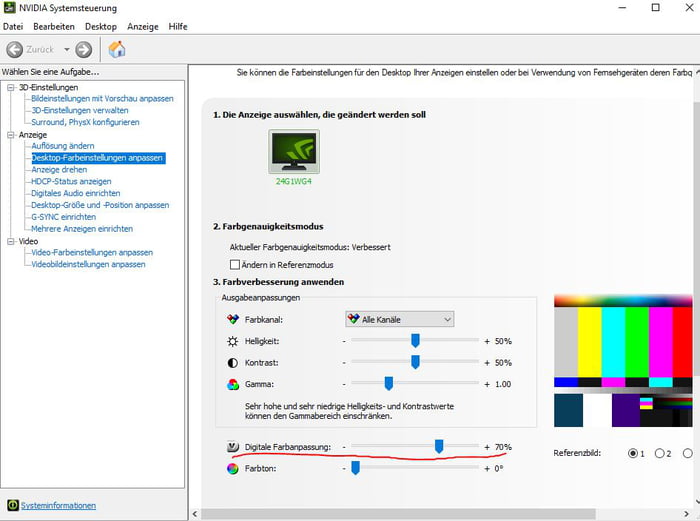This screenshot has height=521, width=700.
Task: Open the Bearbeiten menu
Action: click(53, 26)
